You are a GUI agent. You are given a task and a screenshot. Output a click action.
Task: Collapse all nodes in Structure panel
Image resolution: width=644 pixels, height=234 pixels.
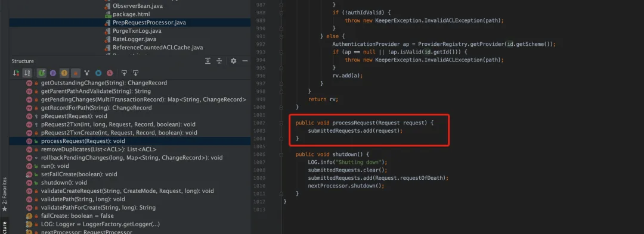click(219, 61)
